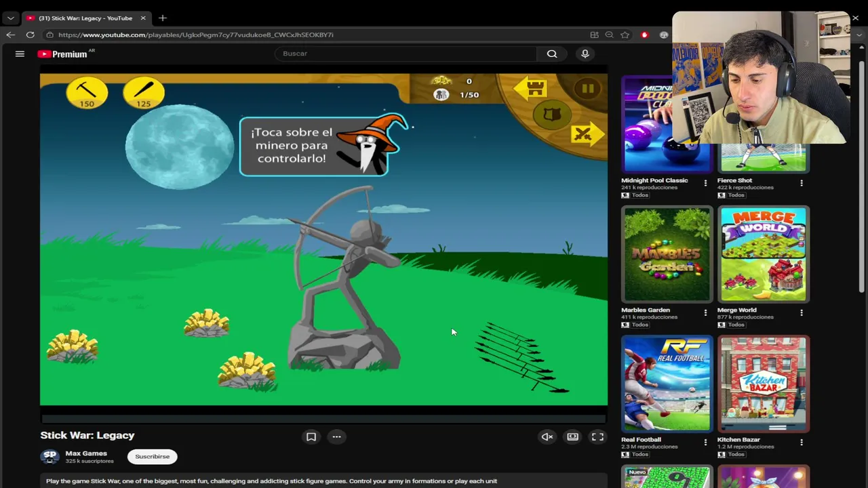Screen dimensions: 868x488
Task: Open Marbles Garden game thumbnail
Action: point(667,254)
